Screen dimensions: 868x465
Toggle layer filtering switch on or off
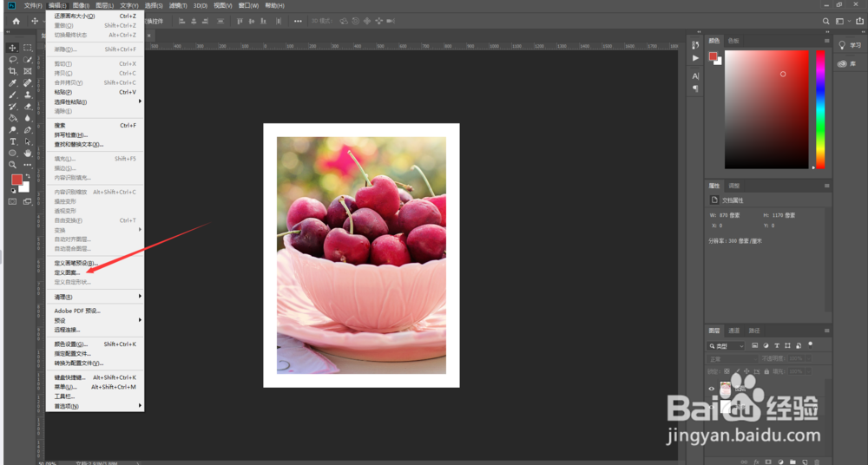coord(811,344)
